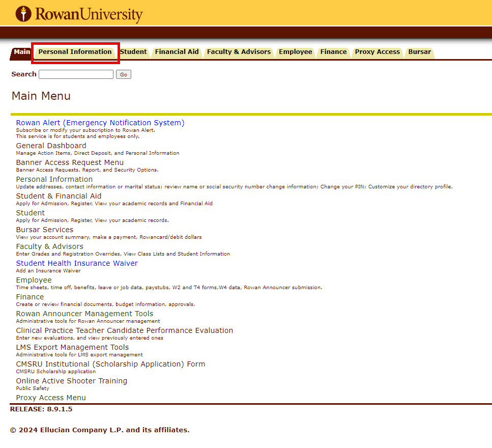The height and width of the screenshot is (448, 492).
Task: Open Rowan Alert Emergency Notification System link
Action: tap(100, 123)
